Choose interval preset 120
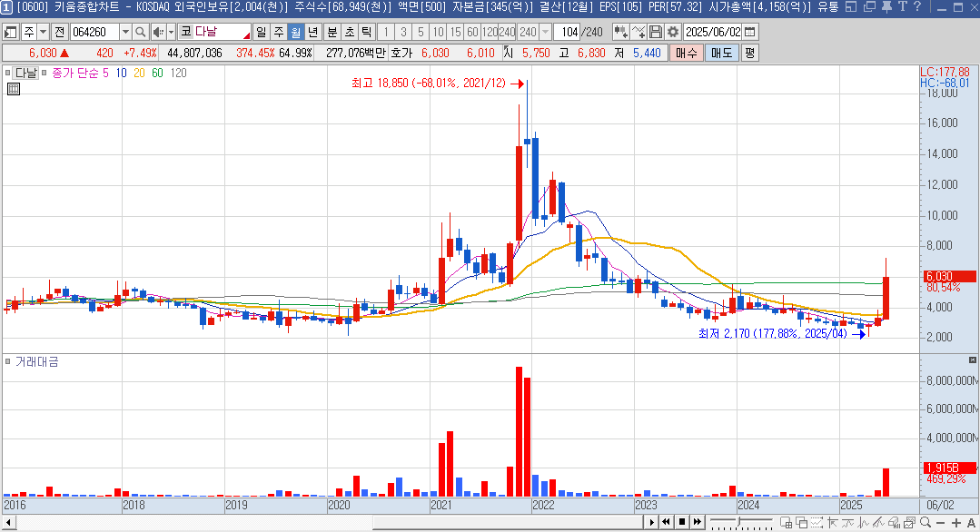 490,32
